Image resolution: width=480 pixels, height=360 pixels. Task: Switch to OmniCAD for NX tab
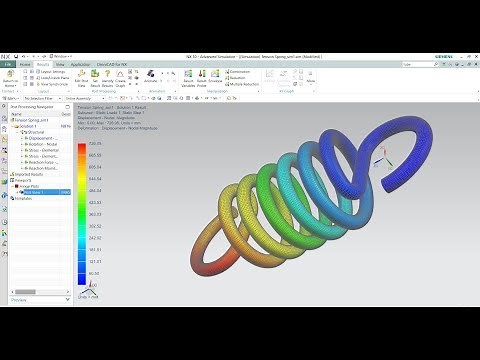(x=112, y=64)
